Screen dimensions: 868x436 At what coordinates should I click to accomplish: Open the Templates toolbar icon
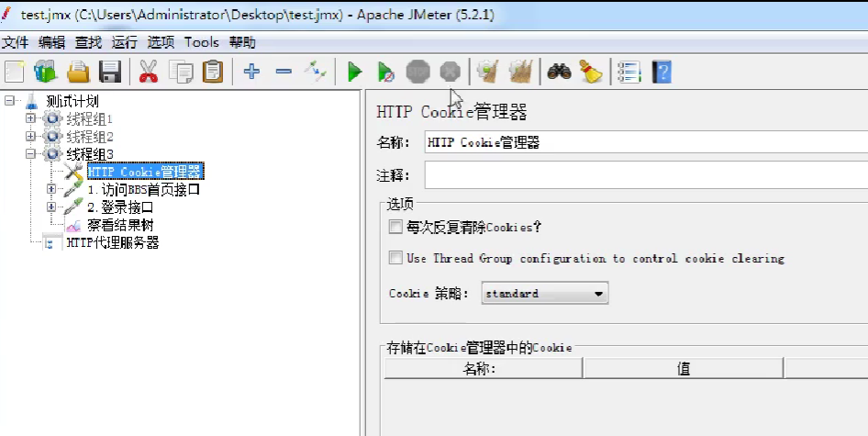[x=45, y=72]
